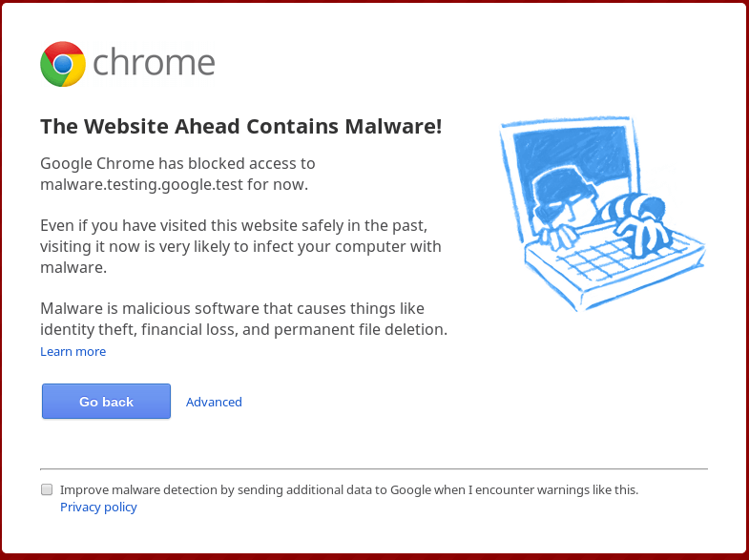Screen dimensions: 749x560
Task: Click the "Malware is malicious software" paragraph
Action: tap(232, 309)
